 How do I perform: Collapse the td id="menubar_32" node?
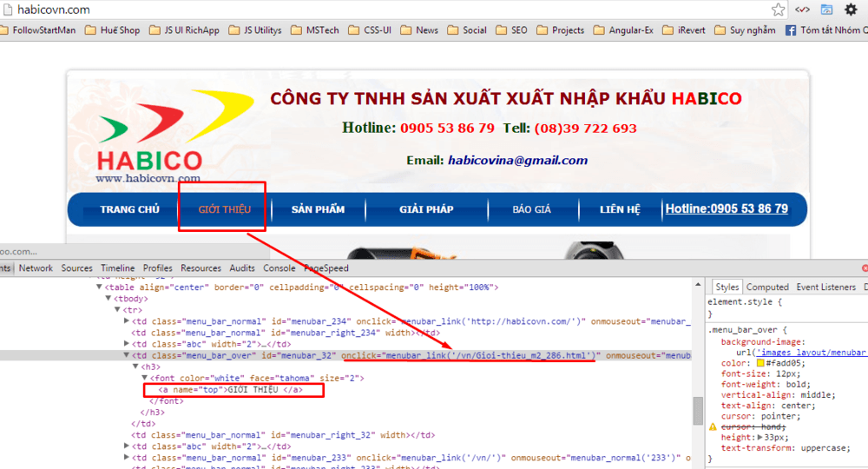(126, 355)
